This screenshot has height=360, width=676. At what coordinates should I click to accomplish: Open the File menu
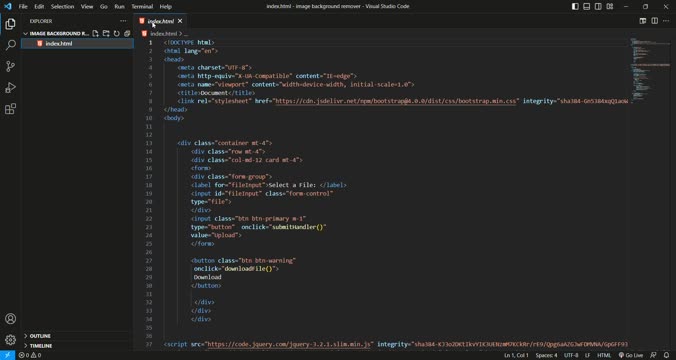[x=23, y=6]
